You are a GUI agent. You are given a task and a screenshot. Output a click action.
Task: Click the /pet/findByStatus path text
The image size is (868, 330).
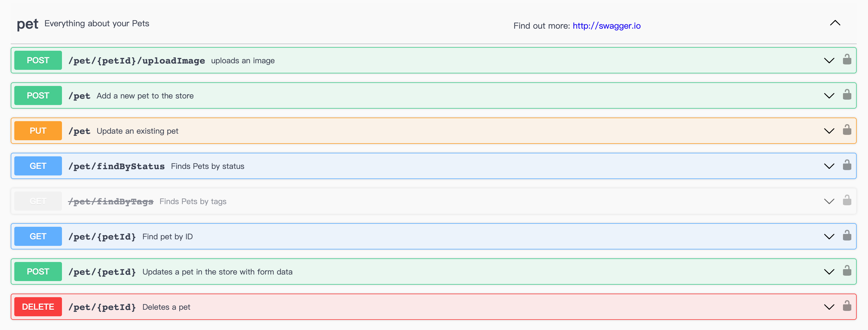point(116,166)
